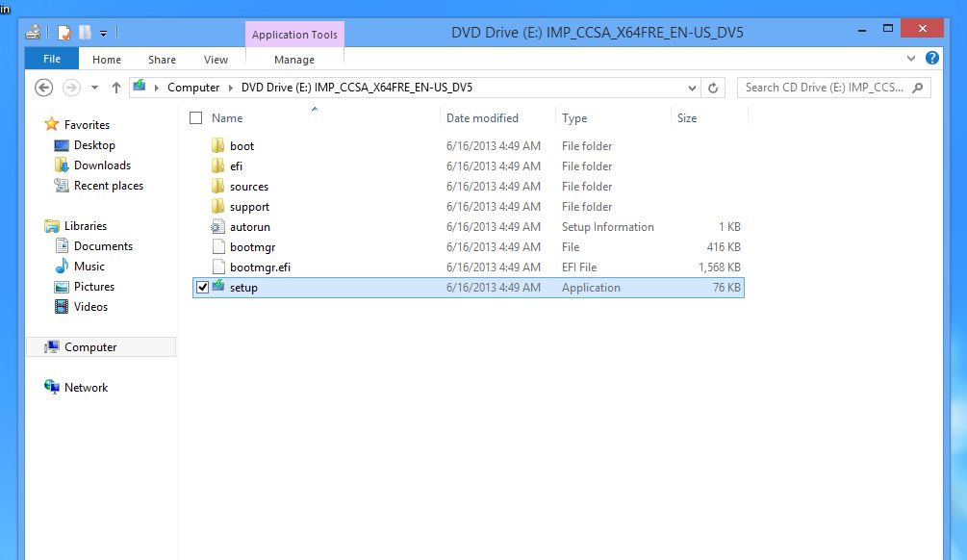Viewport: 967px width, 560px height.
Task: Open Libraries in navigation pane
Action: tap(85, 226)
